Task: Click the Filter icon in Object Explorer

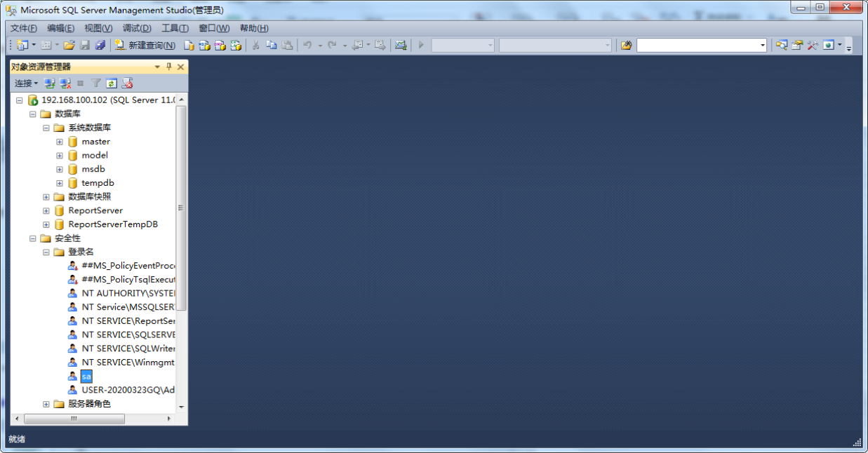Action: [96, 83]
